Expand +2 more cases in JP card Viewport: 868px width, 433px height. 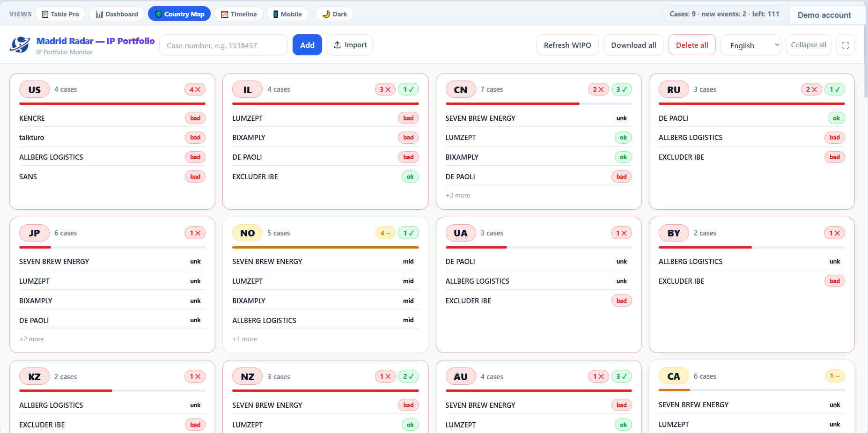tap(31, 339)
